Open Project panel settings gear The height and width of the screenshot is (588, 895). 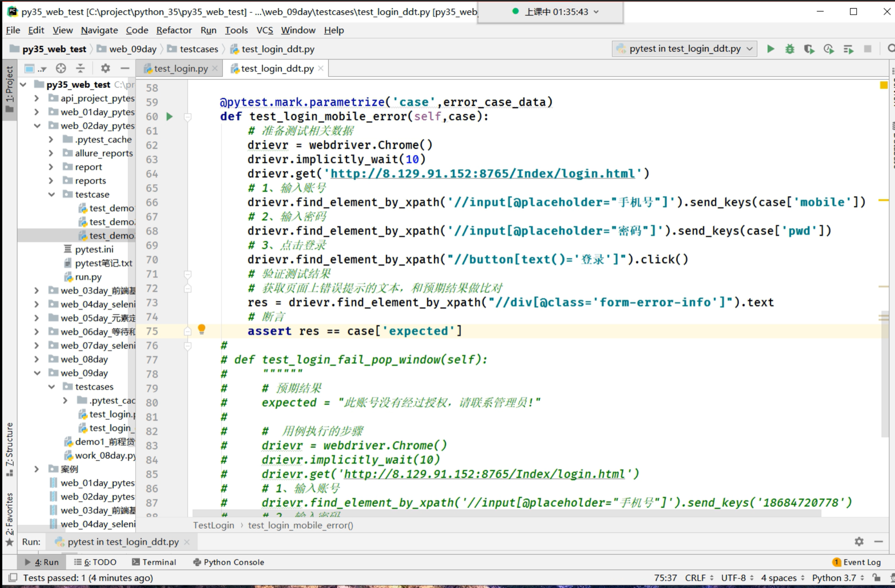point(105,68)
